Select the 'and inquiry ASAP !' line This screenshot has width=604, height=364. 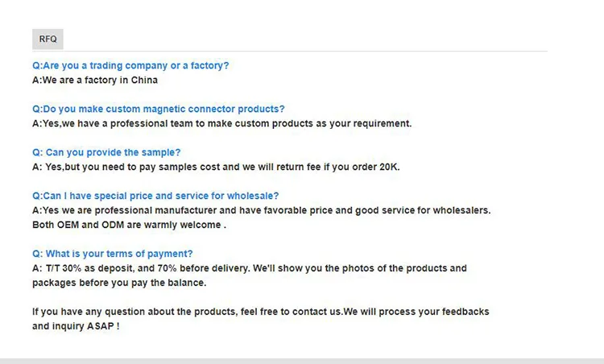click(x=76, y=326)
